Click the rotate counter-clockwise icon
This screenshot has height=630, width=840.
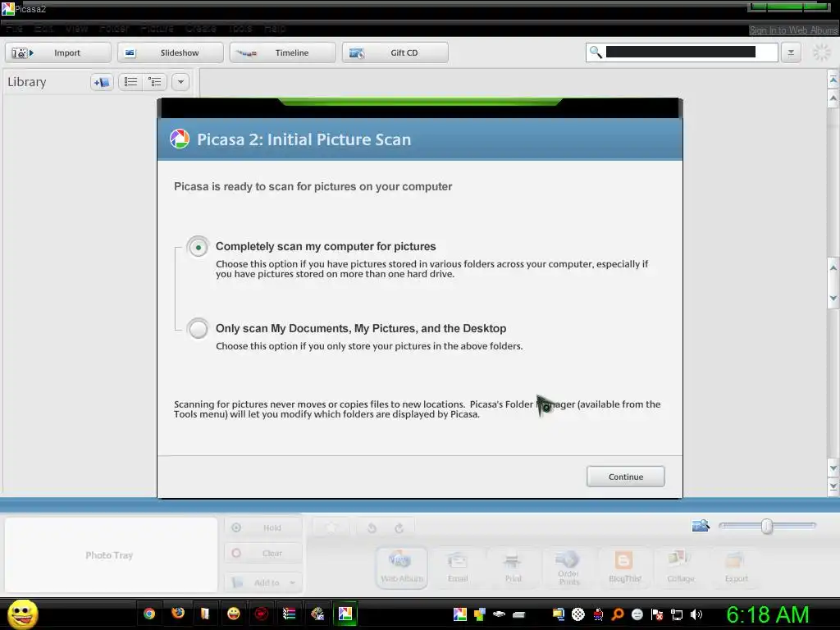pos(372,529)
